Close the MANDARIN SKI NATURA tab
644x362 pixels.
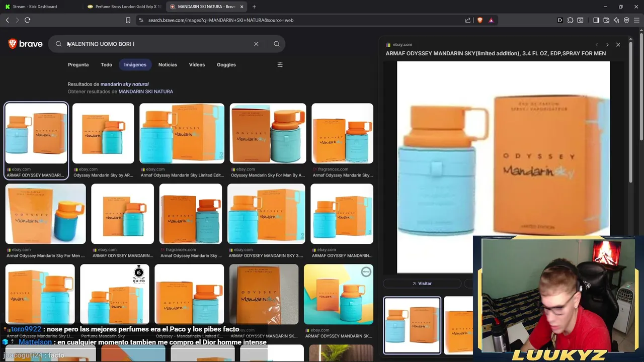pyautogui.click(x=242, y=7)
